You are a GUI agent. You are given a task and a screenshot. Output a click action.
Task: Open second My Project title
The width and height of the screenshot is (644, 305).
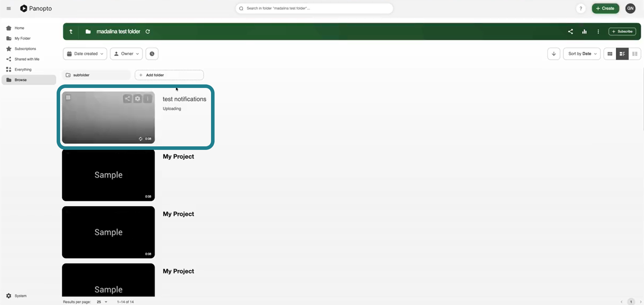178,214
